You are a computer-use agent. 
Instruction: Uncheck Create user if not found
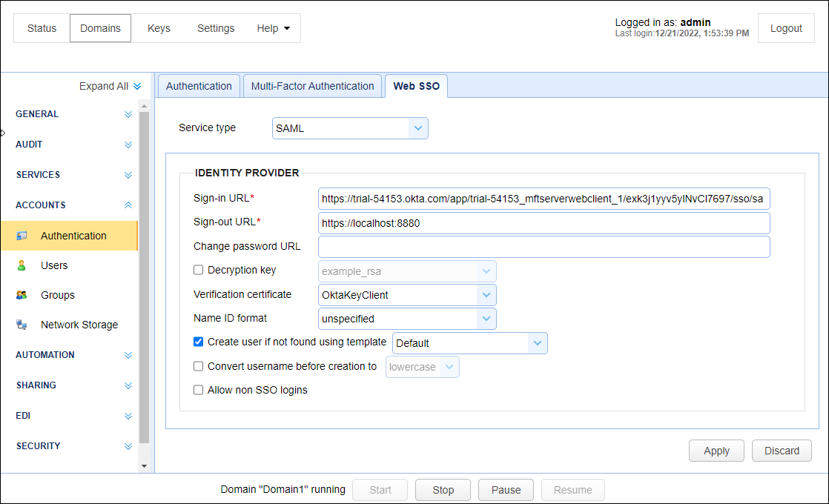(199, 342)
